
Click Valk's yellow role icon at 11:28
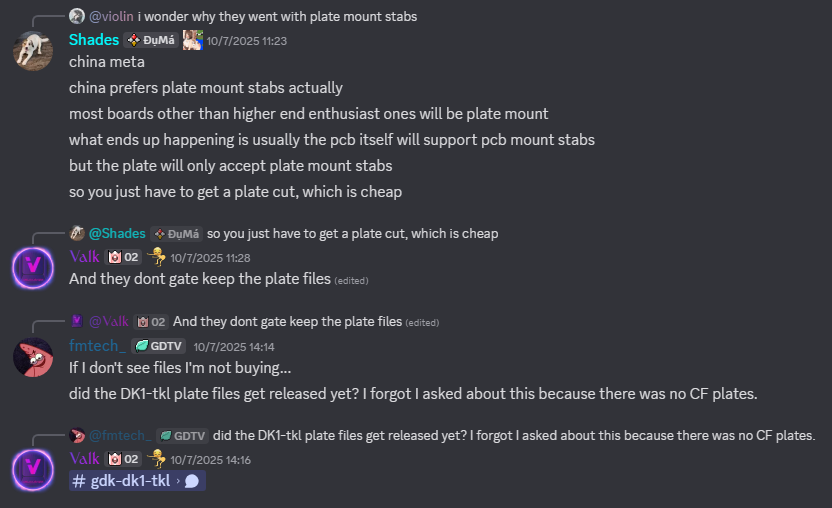click(x=156, y=257)
